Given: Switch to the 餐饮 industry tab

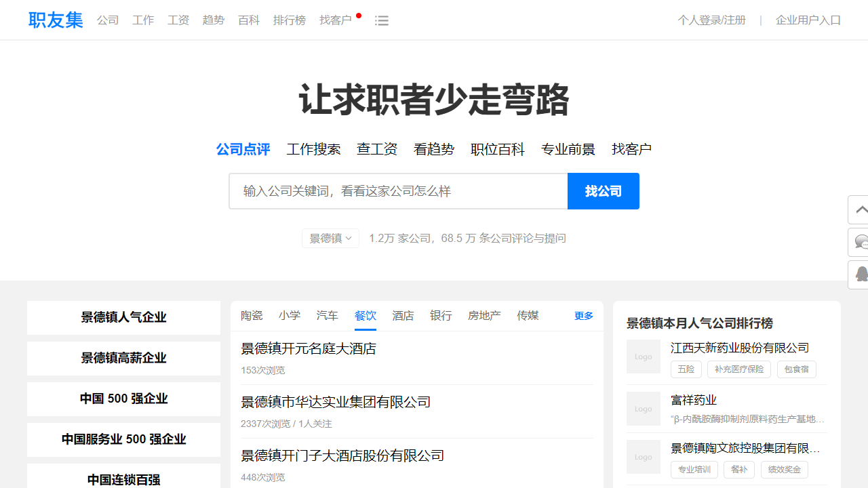Looking at the screenshot, I should click(x=366, y=316).
